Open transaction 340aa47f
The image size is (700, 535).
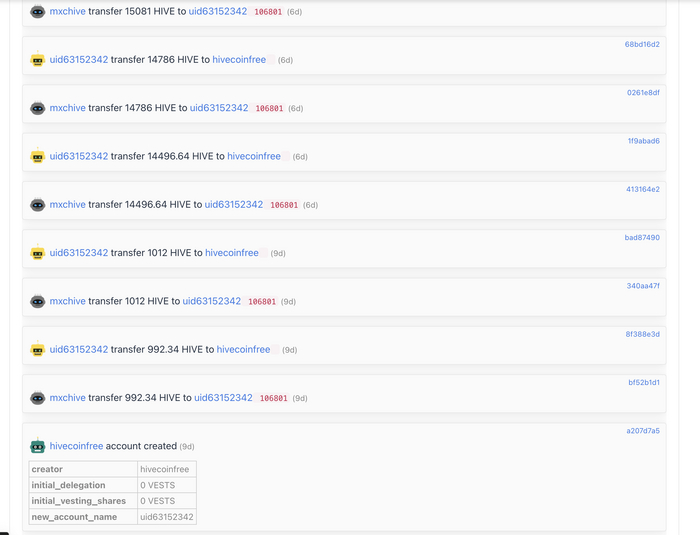pos(643,285)
